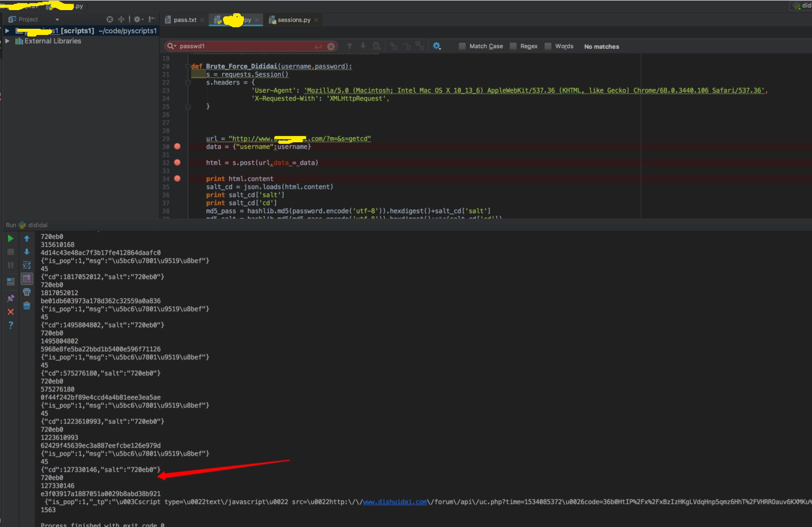The height and width of the screenshot is (527, 812).
Task: Remove breakpoint on line 32
Action: (177, 162)
